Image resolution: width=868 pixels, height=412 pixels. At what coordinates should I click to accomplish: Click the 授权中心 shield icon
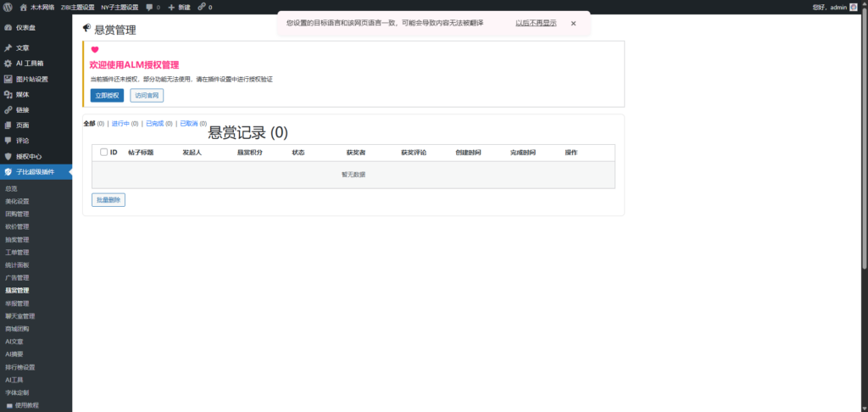coord(8,156)
